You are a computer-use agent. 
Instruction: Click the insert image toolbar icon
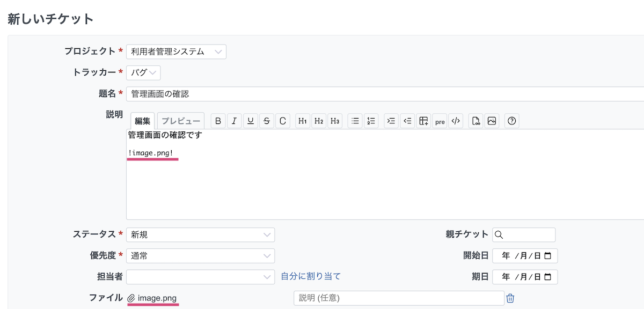coord(492,121)
